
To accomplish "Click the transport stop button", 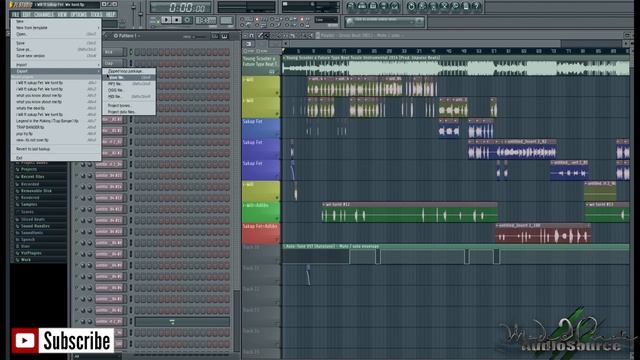I will click(176, 20).
